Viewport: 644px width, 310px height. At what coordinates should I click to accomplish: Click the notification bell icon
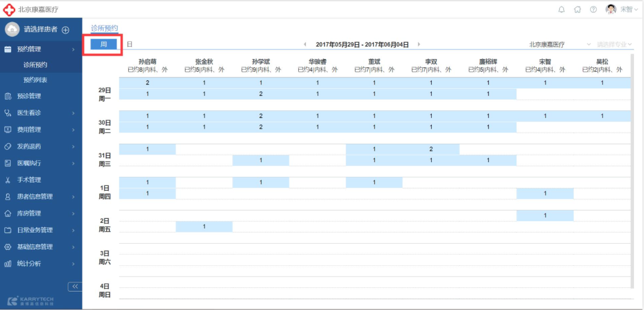(x=561, y=10)
